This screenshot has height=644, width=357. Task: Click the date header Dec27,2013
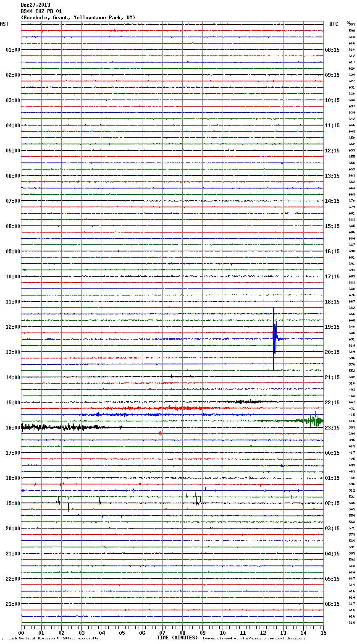35,5
